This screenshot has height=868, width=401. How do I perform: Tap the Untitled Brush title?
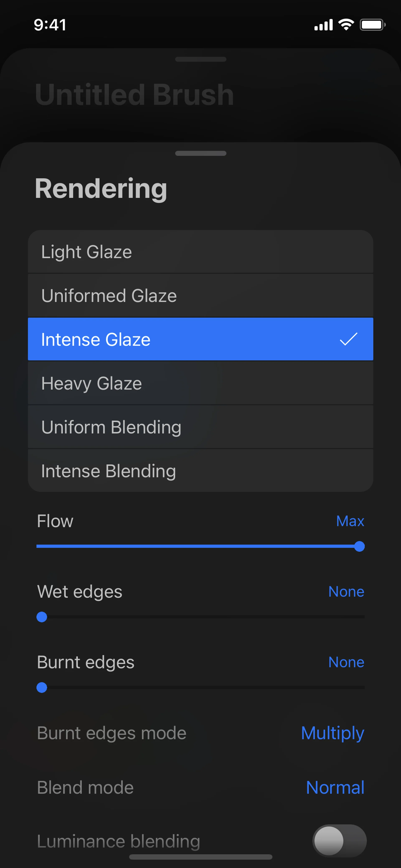tap(134, 95)
